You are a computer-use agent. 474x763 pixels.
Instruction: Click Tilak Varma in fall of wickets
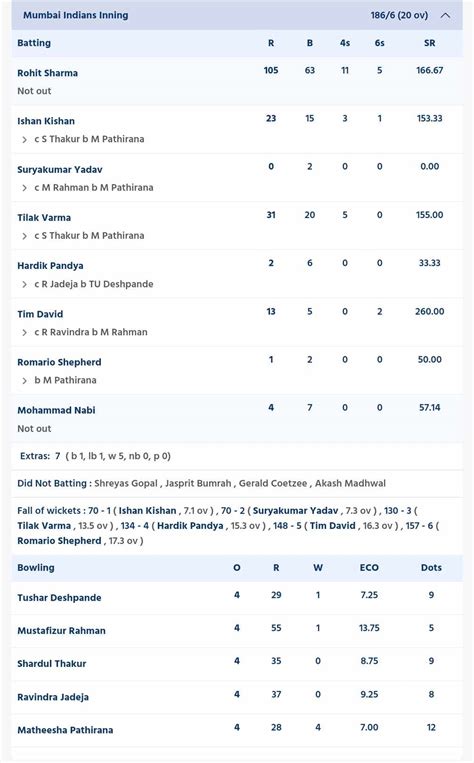44,526
